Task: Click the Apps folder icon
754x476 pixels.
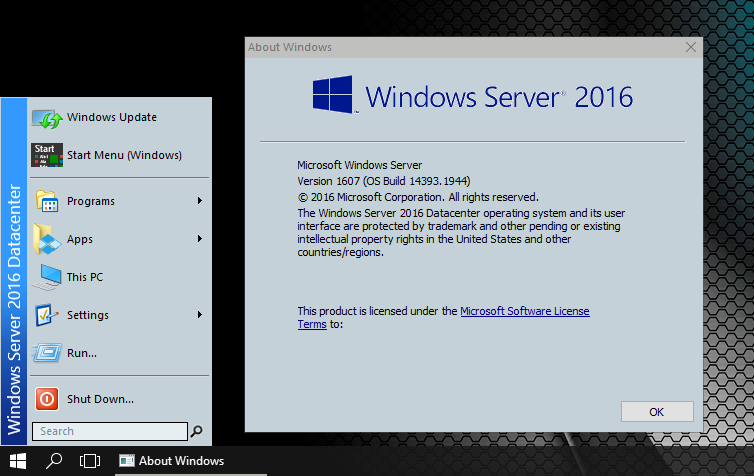Action: tap(47, 239)
